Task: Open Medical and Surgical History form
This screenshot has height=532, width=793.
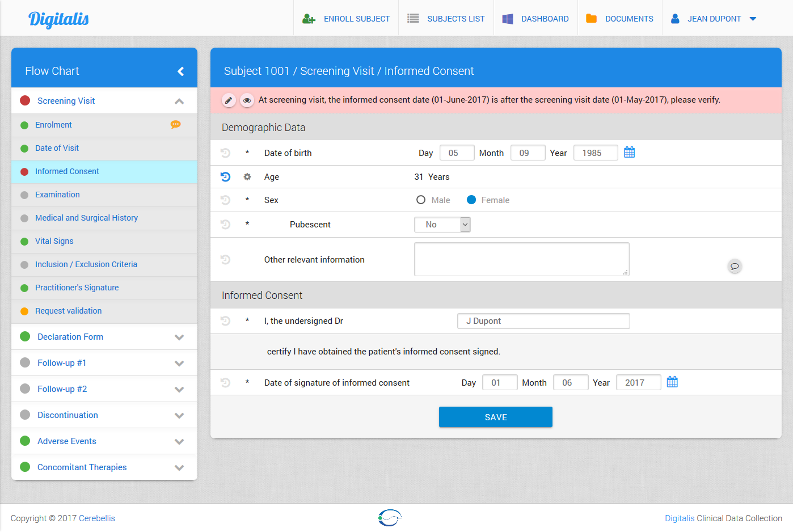Action: [86, 218]
